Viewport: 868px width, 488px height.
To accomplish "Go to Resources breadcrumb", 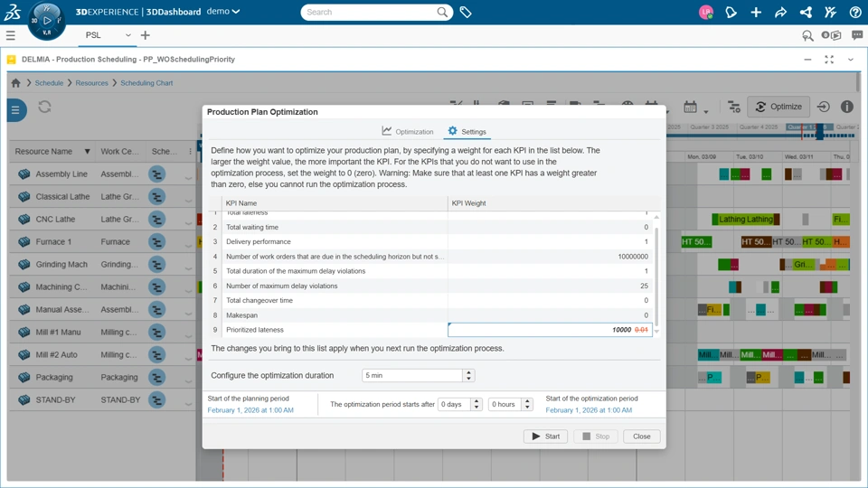I will (92, 83).
